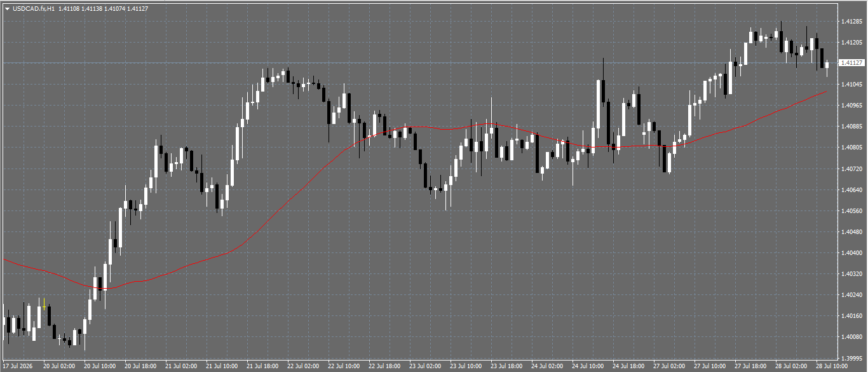This screenshot has width=868, height=372.
Task: Click the 1.40320 price axis label
Action: point(851,274)
